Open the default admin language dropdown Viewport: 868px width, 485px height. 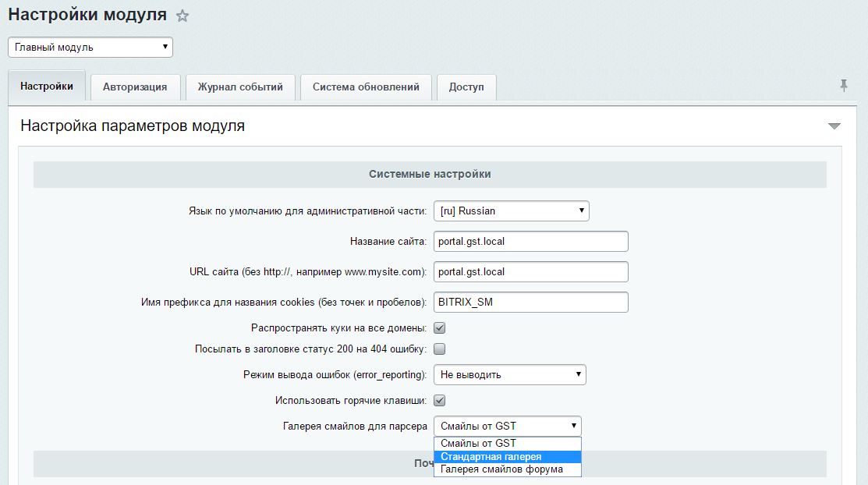(511, 211)
